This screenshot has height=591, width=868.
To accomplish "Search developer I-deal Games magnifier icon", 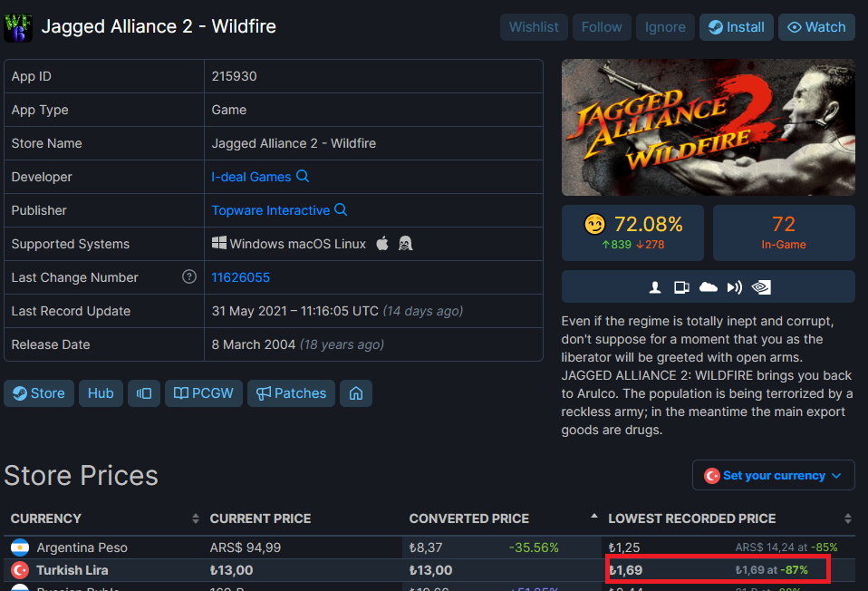I will coord(303,176).
